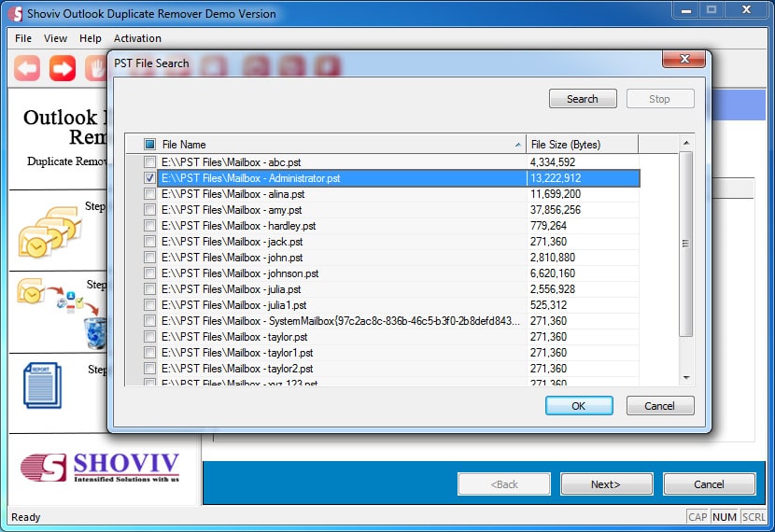Check the Mailbox - amy.pst checkbox
This screenshot has height=532, width=775.
(x=149, y=209)
